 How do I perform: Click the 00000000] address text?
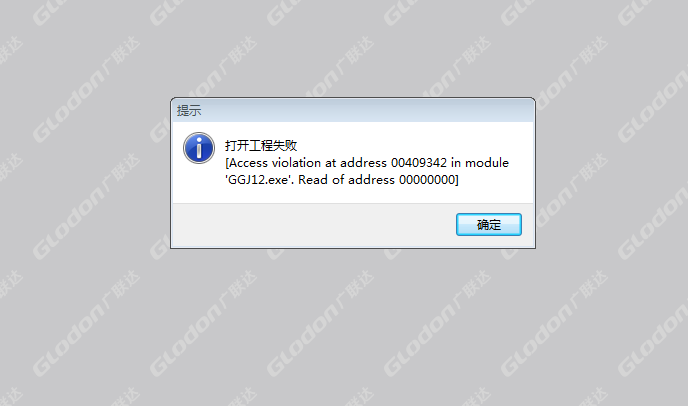(429, 180)
